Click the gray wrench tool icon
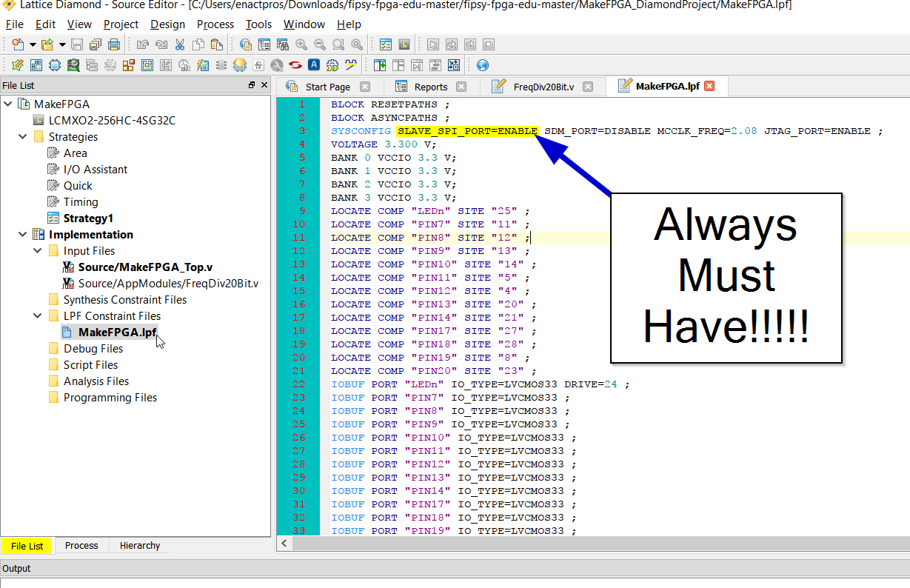Image resolution: width=910 pixels, height=588 pixels. click(x=277, y=64)
